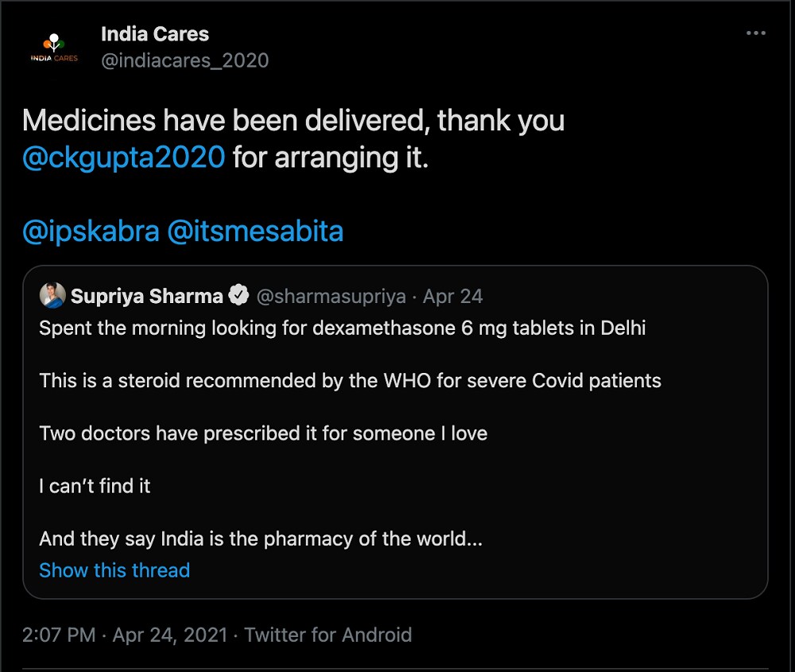This screenshot has height=672, width=795.
Task: Click the quoted tweet's Apr 24 date
Action: (453, 297)
